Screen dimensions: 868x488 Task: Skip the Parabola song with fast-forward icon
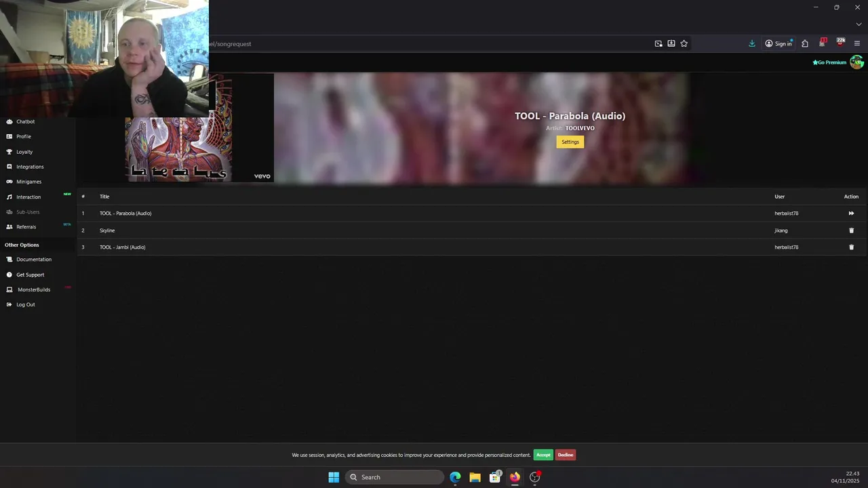tap(851, 213)
